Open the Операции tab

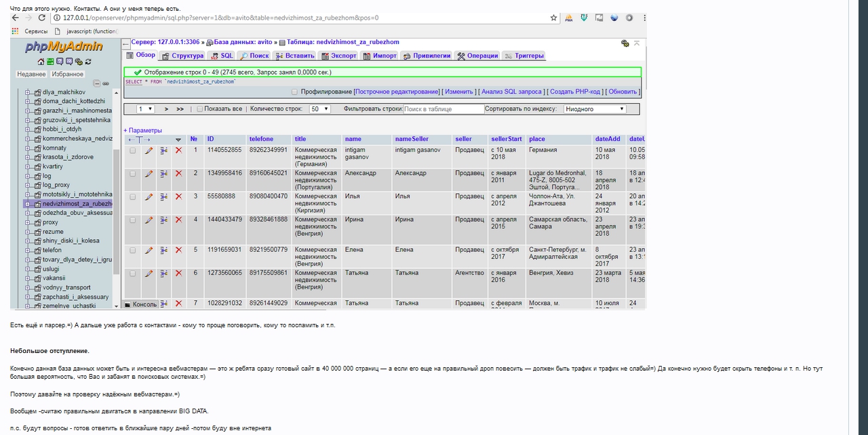pyautogui.click(x=477, y=56)
